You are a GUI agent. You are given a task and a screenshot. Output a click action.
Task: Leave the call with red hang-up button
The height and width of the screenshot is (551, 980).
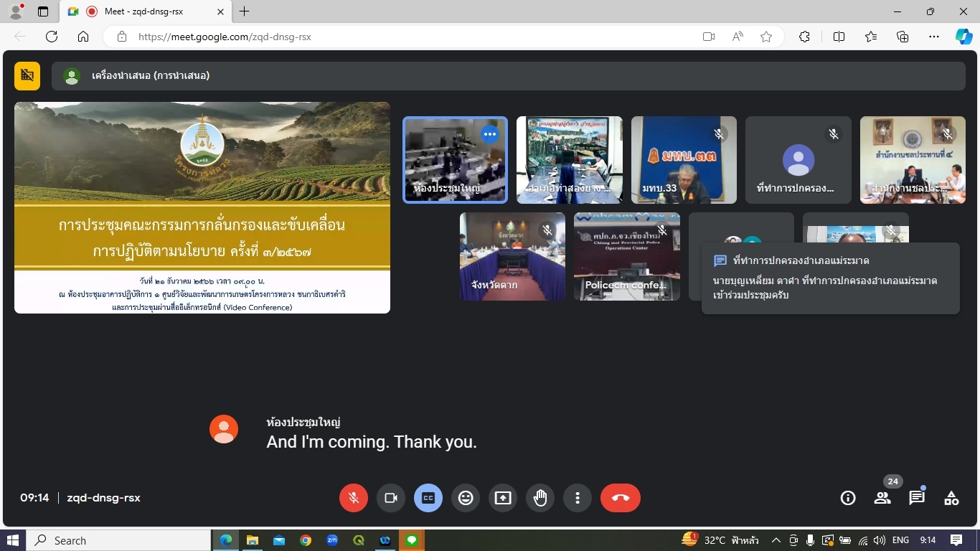coord(621,498)
